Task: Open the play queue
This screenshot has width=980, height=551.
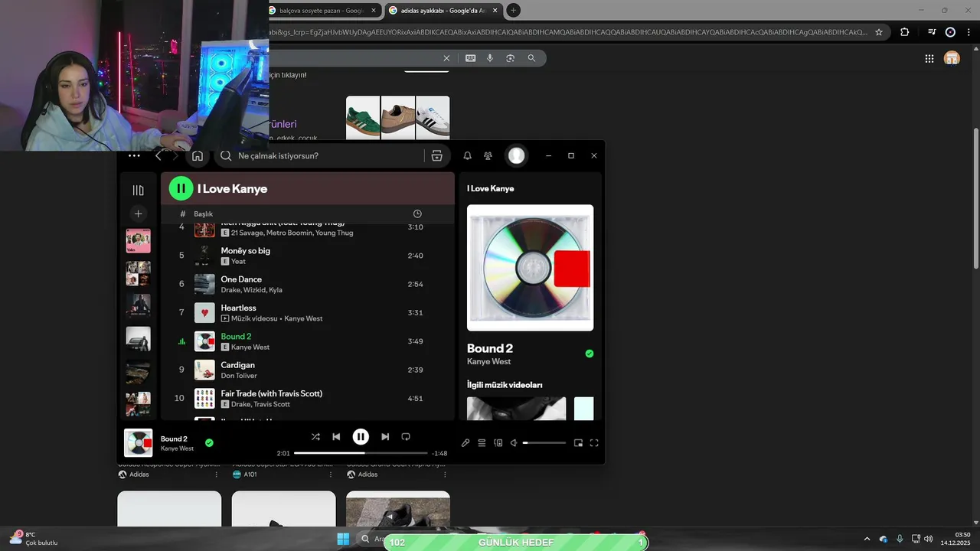Action: pos(482,443)
